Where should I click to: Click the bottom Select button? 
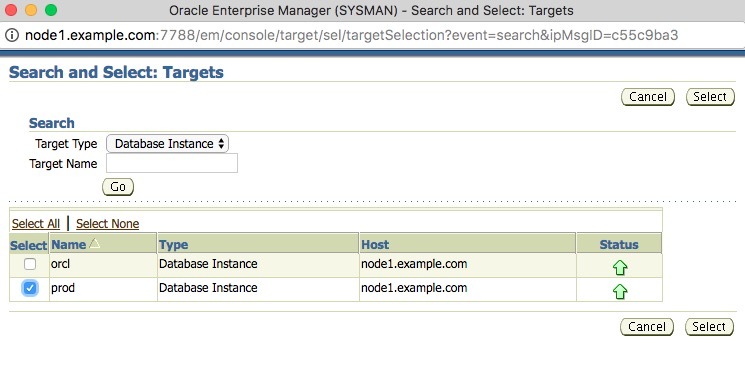pyautogui.click(x=709, y=327)
